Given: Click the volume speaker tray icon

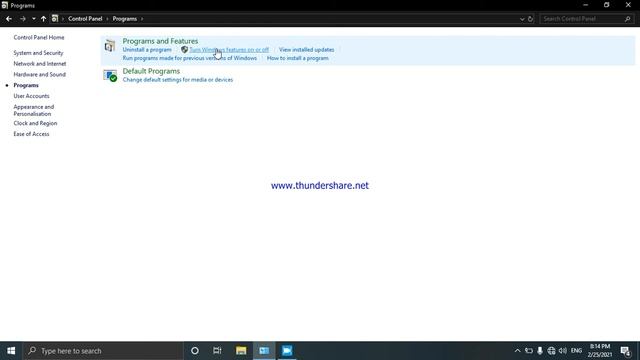Looking at the screenshot, I should coord(562,351).
